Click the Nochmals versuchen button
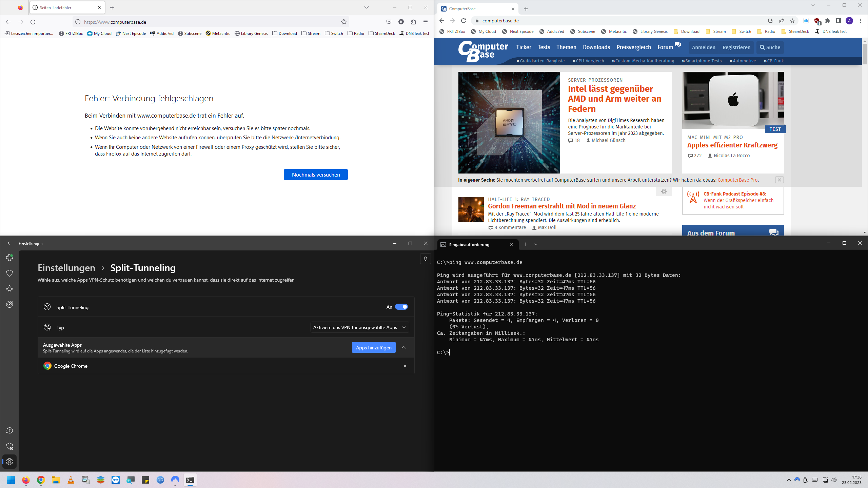This screenshot has width=868, height=488. coord(316,175)
